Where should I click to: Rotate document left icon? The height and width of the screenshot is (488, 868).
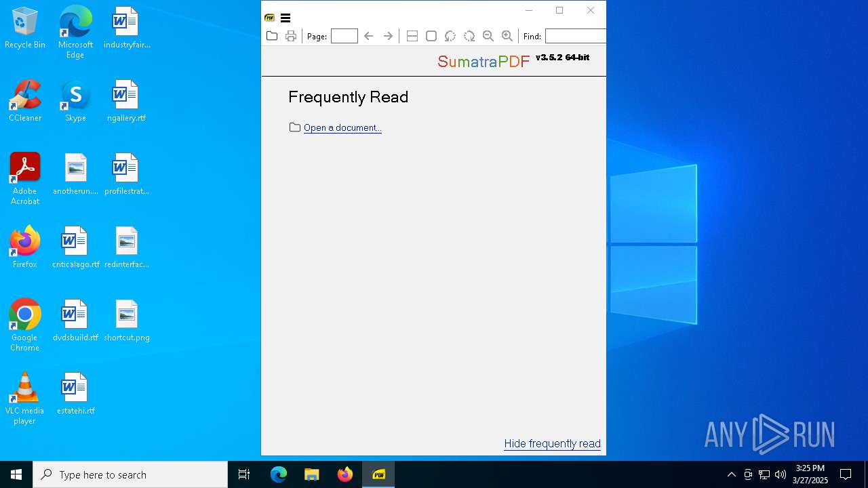coord(450,36)
